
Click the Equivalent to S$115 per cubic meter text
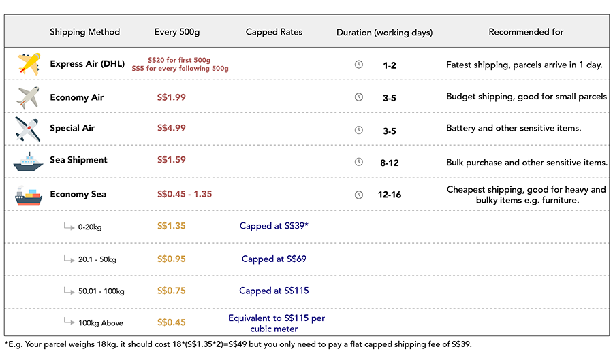277,323
